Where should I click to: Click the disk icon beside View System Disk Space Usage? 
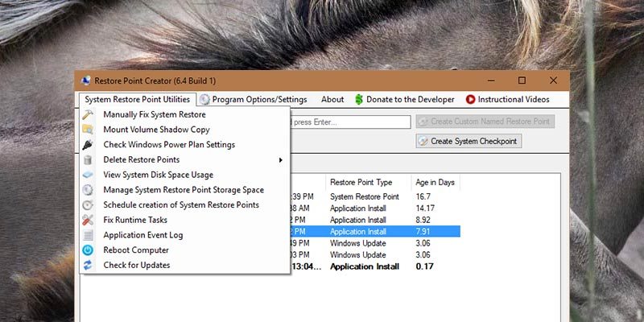88,175
